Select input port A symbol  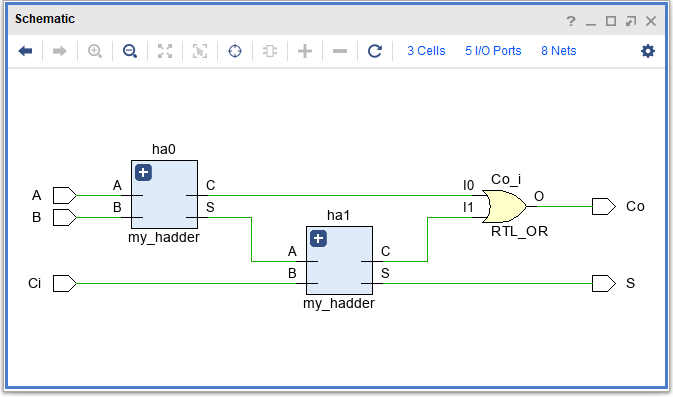click(64, 195)
